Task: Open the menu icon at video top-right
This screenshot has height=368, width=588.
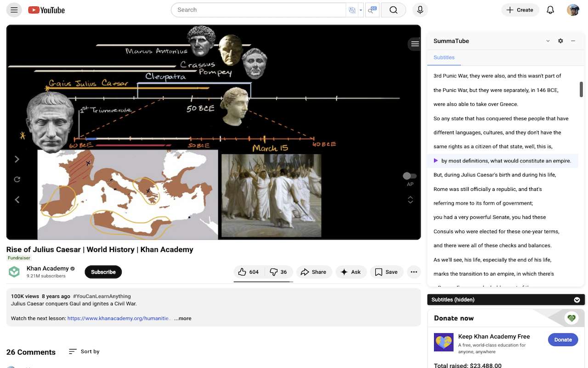Action: pyautogui.click(x=415, y=44)
